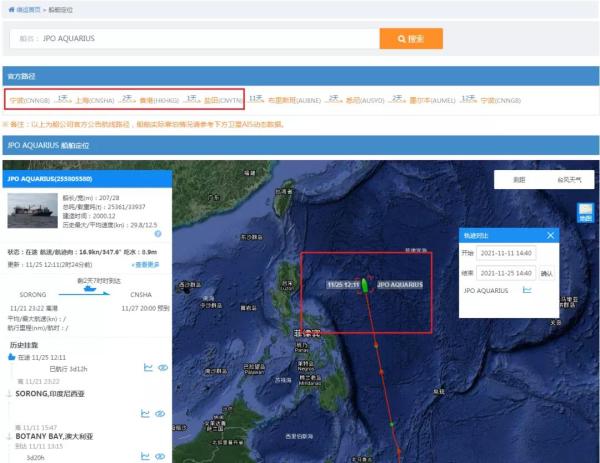
Task: Select the green ship marker on map
Action: 365,285
